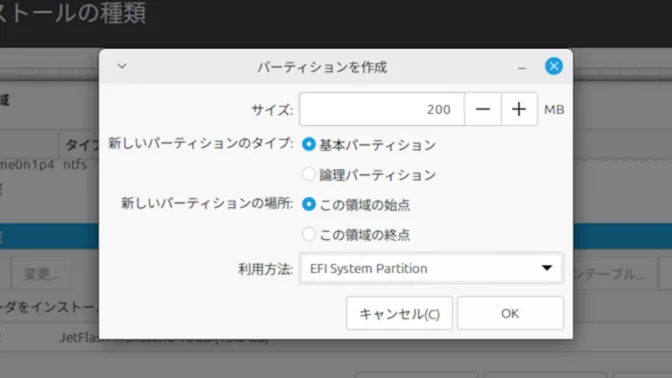The height and width of the screenshot is (378, 672).
Task: Close the パーティションを作成 dialog
Action: (554, 66)
